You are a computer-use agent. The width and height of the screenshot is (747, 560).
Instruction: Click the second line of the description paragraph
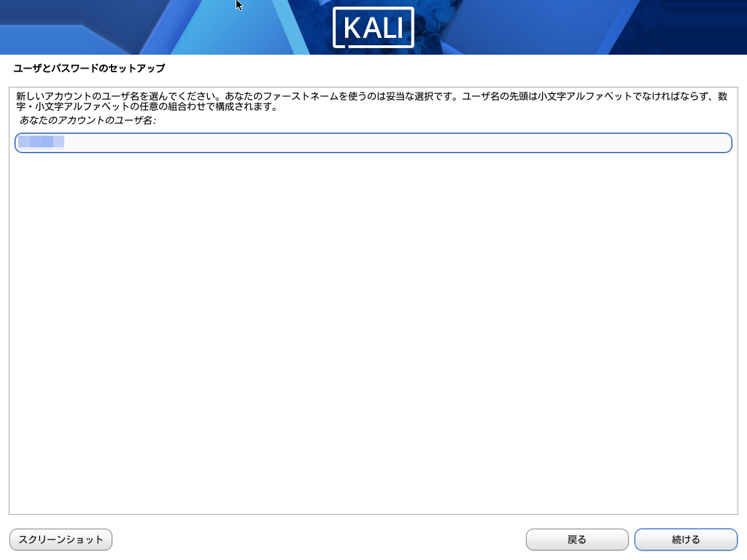(147, 106)
